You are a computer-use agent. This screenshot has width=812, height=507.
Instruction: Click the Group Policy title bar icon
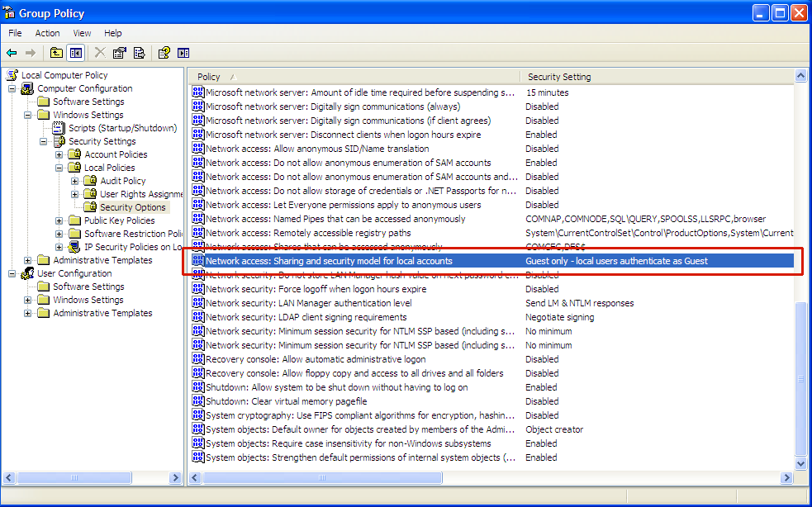click(9, 12)
